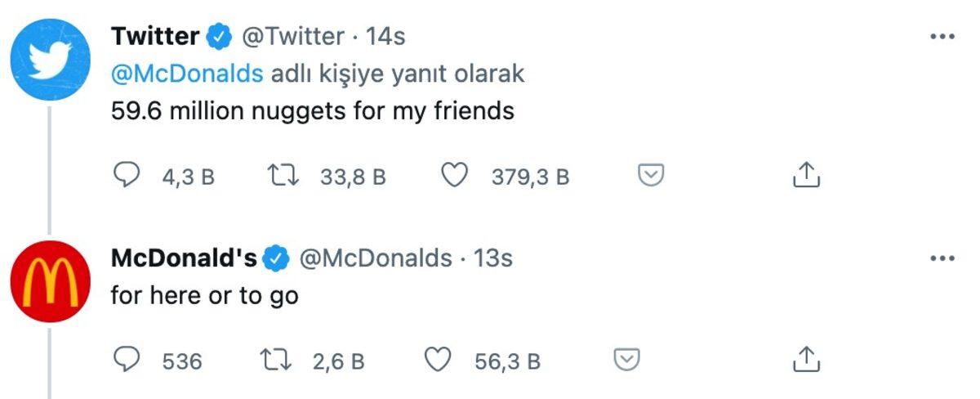Retweet the 59.6 million nuggets tweet
Screen dimensions: 980x399
pyautogui.click(x=283, y=176)
